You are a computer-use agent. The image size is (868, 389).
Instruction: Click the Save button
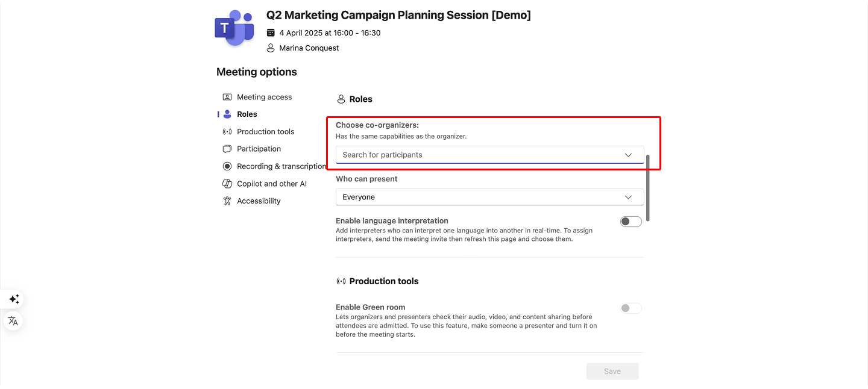[x=612, y=371]
